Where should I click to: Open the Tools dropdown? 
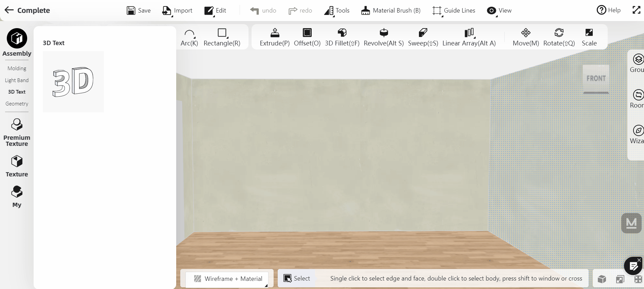[x=337, y=11]
